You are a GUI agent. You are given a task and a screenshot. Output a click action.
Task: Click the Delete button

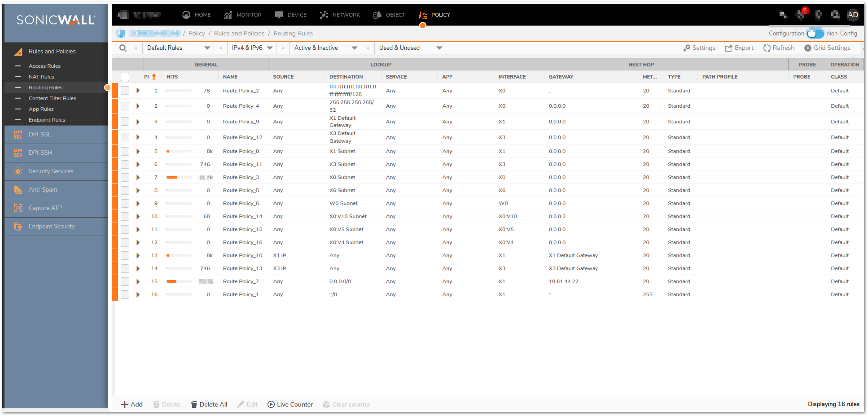click(x=167, y=404)
